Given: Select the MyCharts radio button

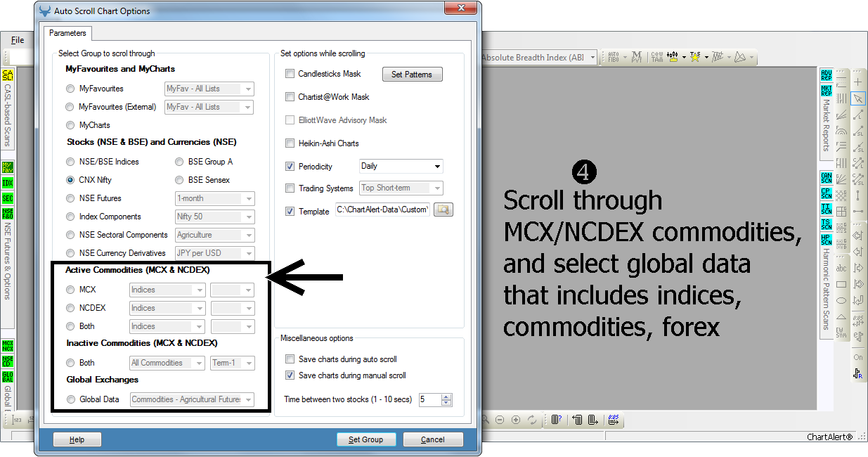Looking at the screenshot, I should pos(70,125).
